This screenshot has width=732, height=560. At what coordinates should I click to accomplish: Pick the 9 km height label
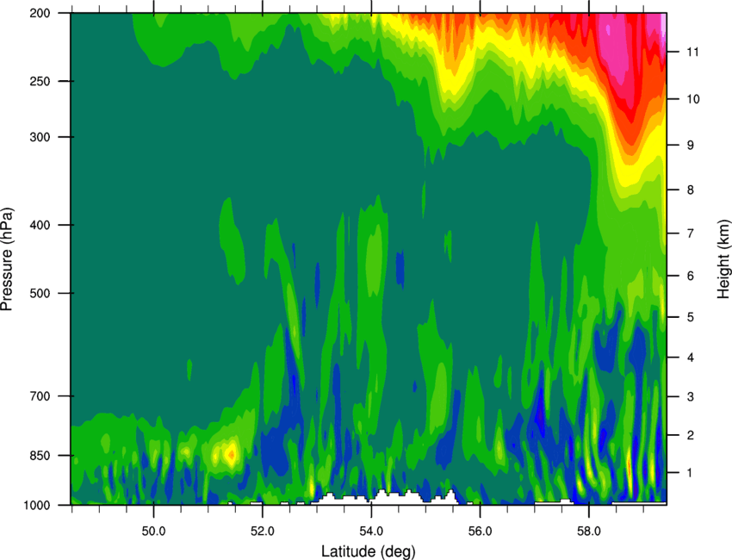pyautogui.click(x=691, y=146)
